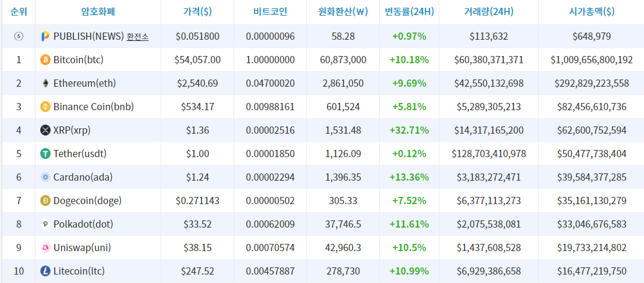
Task: Select Uniswap market cap $19,733,214,802
Action: pos(592,248)
